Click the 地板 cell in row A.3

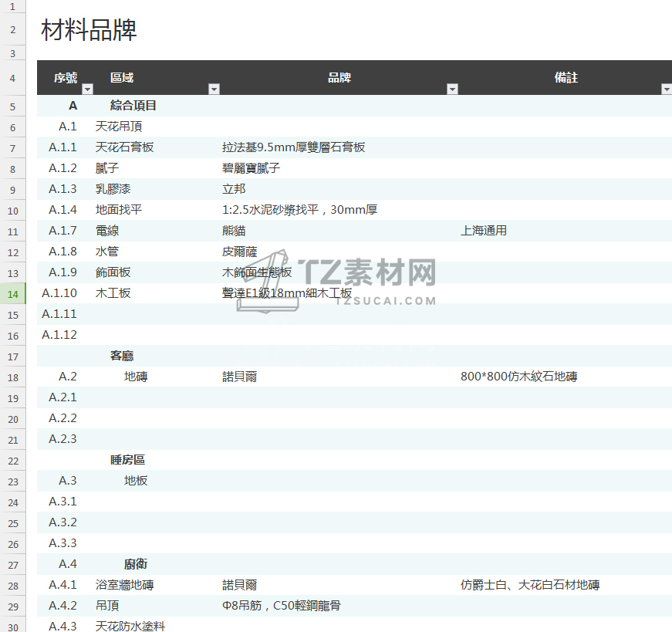(136, 481)
